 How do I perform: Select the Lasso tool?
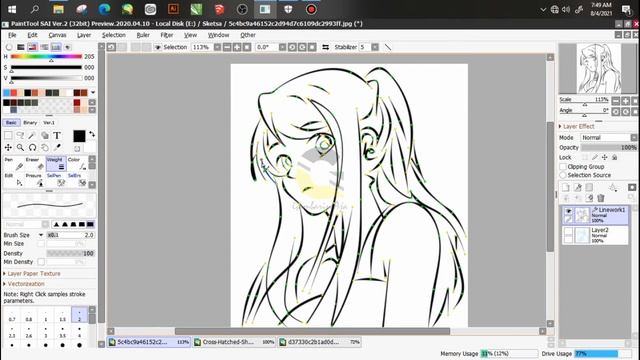coord(20,135)
